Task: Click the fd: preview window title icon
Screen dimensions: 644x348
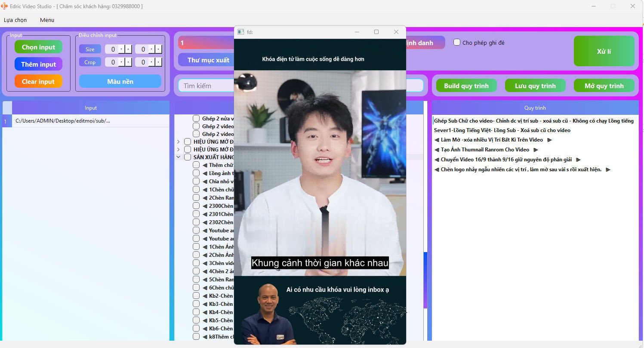Action: click(x=240, y=32)
